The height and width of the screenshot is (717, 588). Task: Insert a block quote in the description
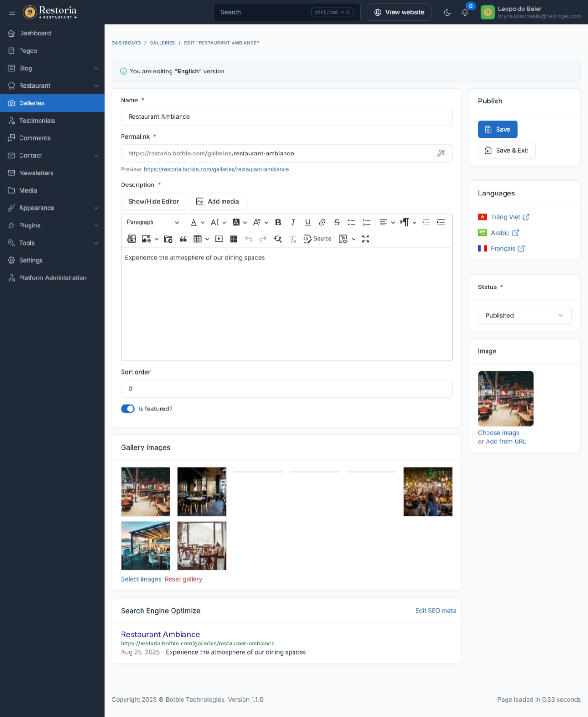[x=183, y=239]
